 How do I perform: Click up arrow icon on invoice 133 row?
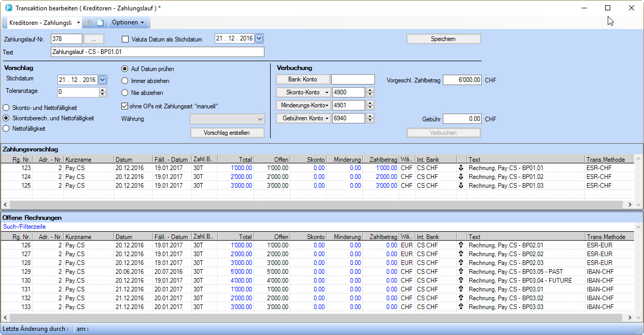pyautogui.click(x=461, y=307)
